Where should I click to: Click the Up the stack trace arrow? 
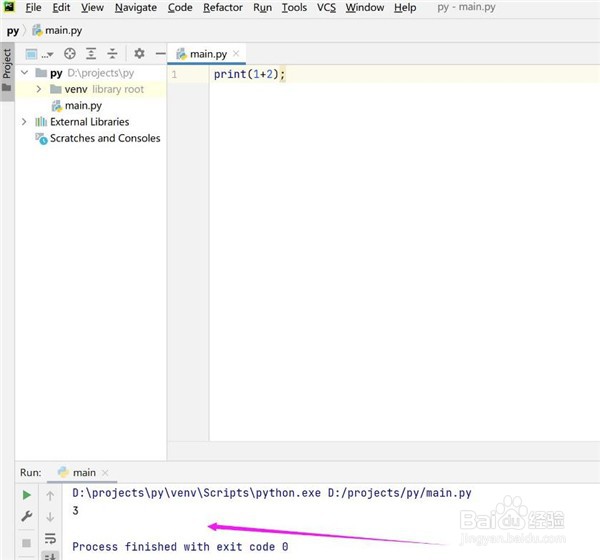50,496
